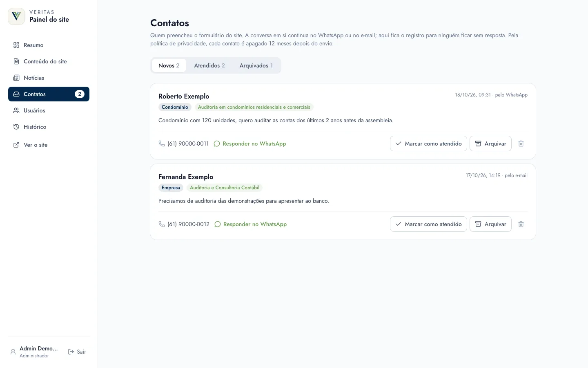
Task: Reply to Roberto on WhatsApp
Action: (x=250, y=144)
